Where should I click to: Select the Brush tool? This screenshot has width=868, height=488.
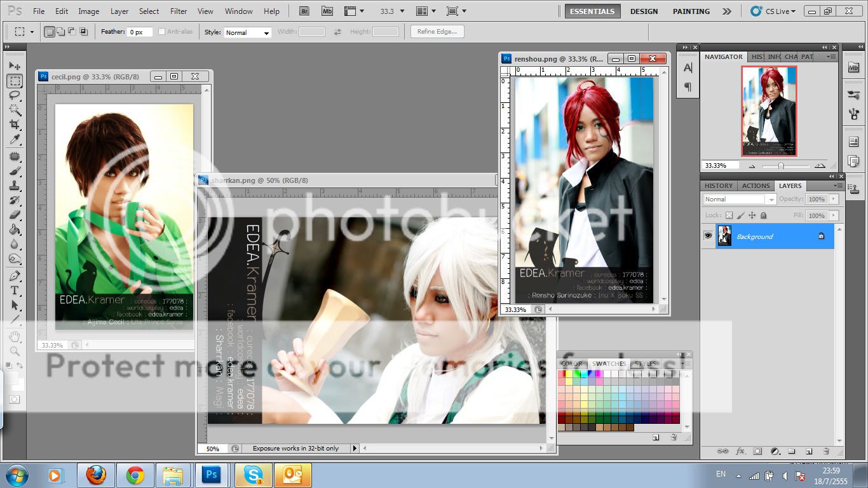(15, 171)
